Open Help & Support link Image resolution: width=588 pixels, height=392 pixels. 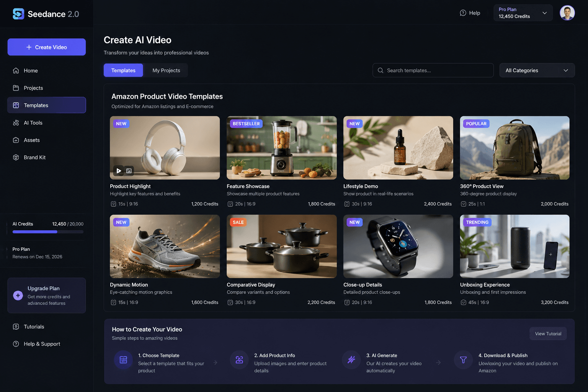pos(47,344)
